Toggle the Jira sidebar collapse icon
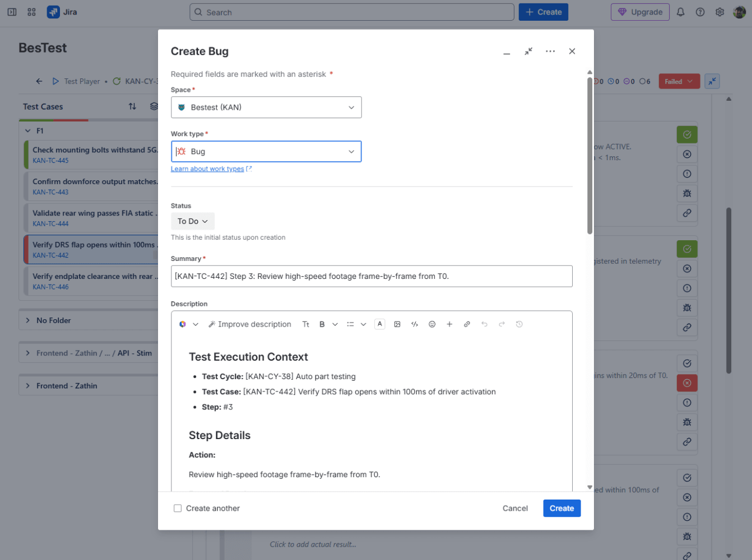Image resolution: width=752 pixels, height=560 pixels. 12,12
